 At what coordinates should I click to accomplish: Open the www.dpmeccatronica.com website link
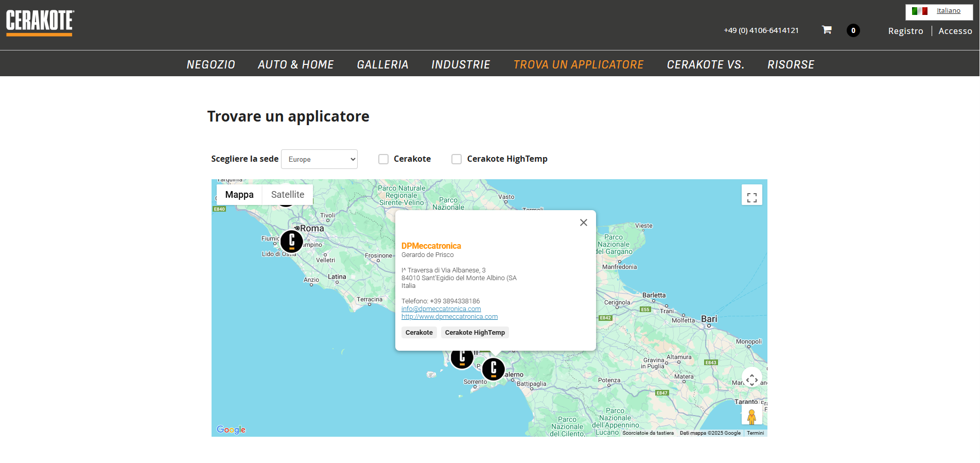point(449,317)
